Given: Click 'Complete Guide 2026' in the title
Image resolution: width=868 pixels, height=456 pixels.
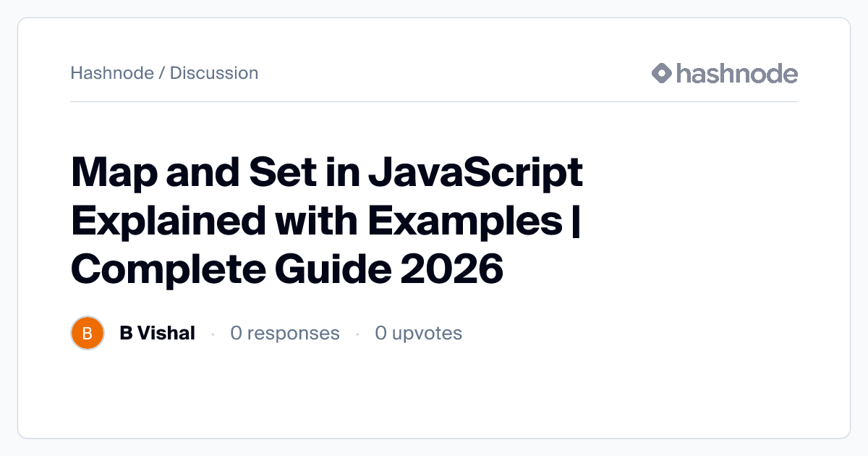Looking at the screenshot, I should point(286,270).
